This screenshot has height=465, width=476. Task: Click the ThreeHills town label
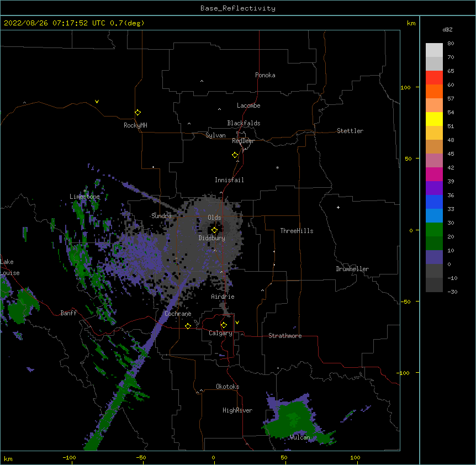[x=297, y=231]
